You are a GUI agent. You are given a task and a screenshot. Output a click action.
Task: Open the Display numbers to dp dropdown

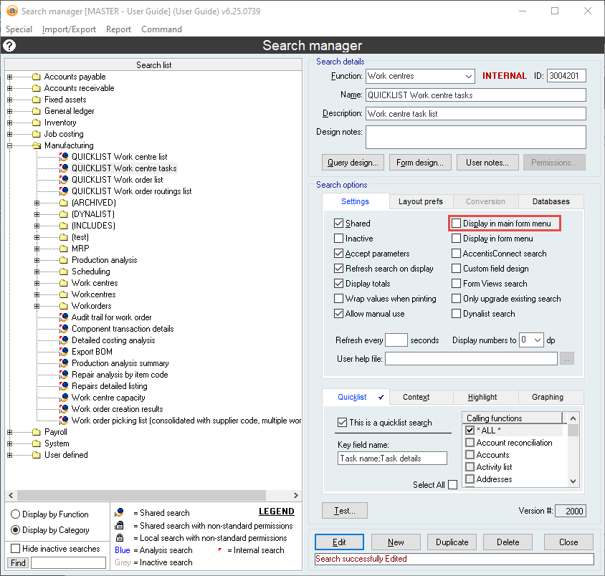(537, 340)
